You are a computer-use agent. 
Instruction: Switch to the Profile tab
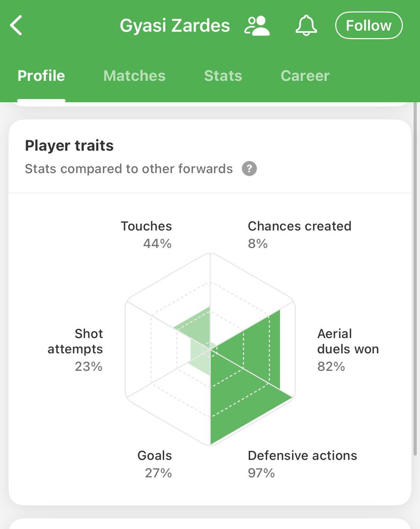point(41,76)
